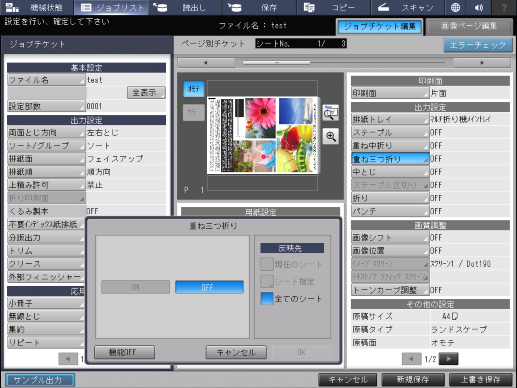Set 重ね三つ折り to OFF
Viewport: 517px width, 388px height.
(209, 287)
